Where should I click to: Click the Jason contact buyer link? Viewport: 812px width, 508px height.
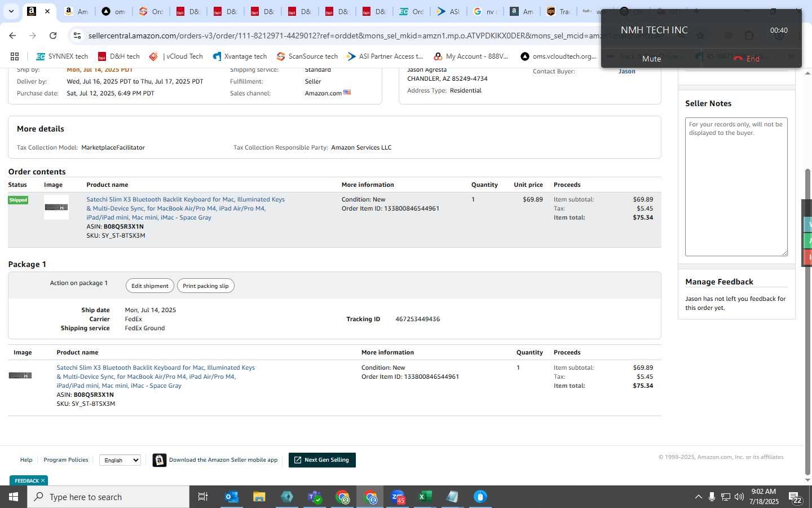pos(626,71)
